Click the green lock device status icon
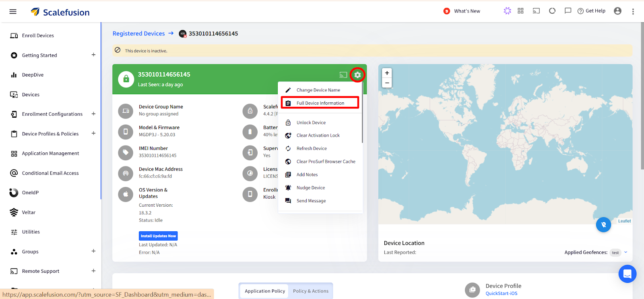644x299 pixels. pyautogui.click(x=126, y=79)
